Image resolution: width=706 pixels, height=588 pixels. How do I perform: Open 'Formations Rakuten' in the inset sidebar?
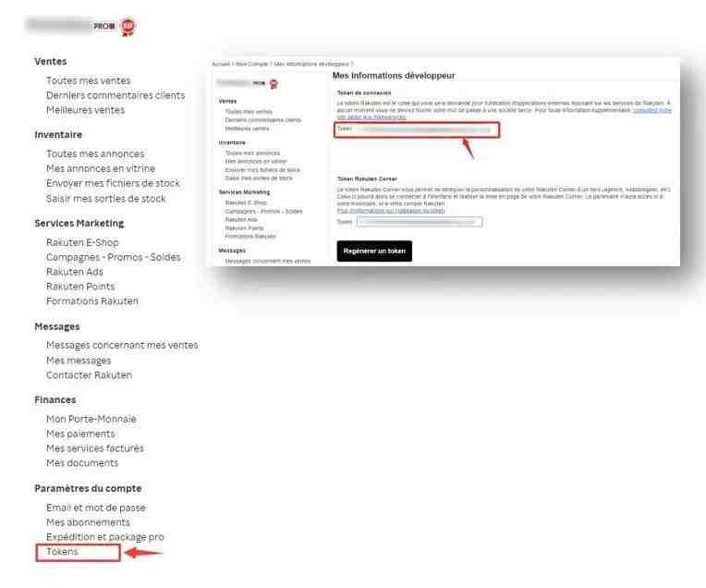[250, 236]
